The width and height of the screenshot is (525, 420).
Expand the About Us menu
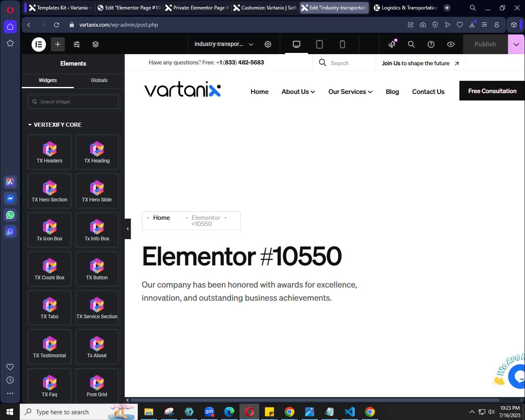[x=298, y=92]
